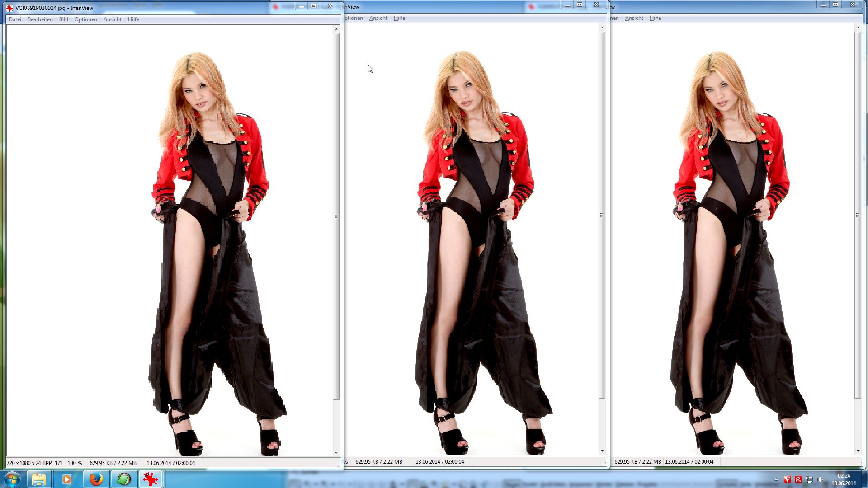The height and width of the screenshot is (488, 868).
Task: Open the Avira tray icon
Action: coord(798,480)
